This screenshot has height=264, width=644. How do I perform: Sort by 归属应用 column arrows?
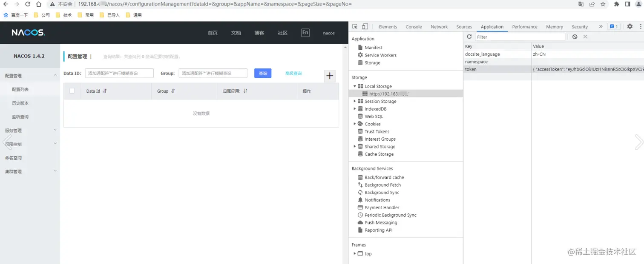[245, 91]
